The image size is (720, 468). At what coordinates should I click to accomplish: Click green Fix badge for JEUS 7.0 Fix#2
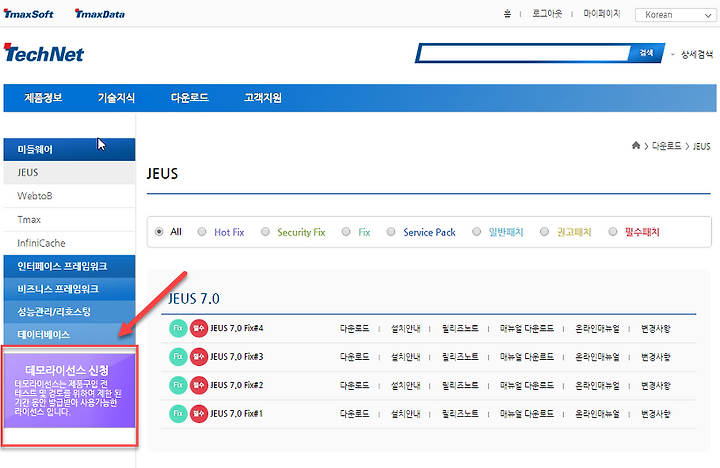(x=178, y=385)
